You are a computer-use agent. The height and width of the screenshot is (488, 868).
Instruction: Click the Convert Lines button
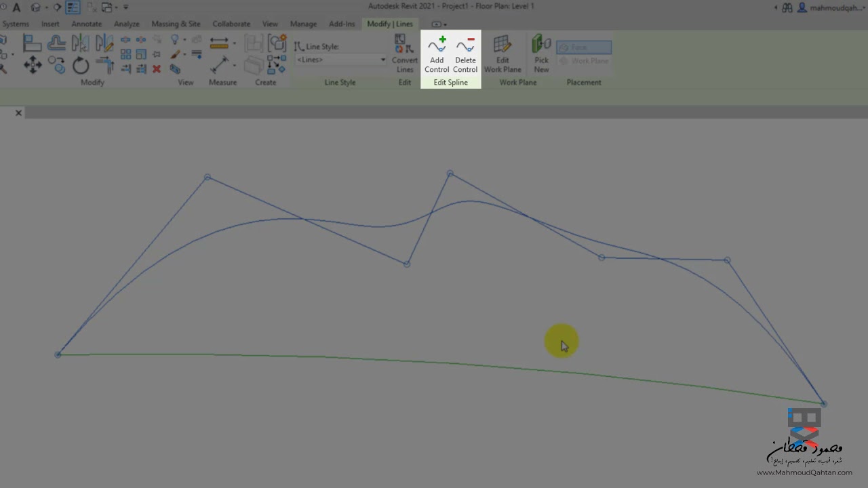[405, 54]
